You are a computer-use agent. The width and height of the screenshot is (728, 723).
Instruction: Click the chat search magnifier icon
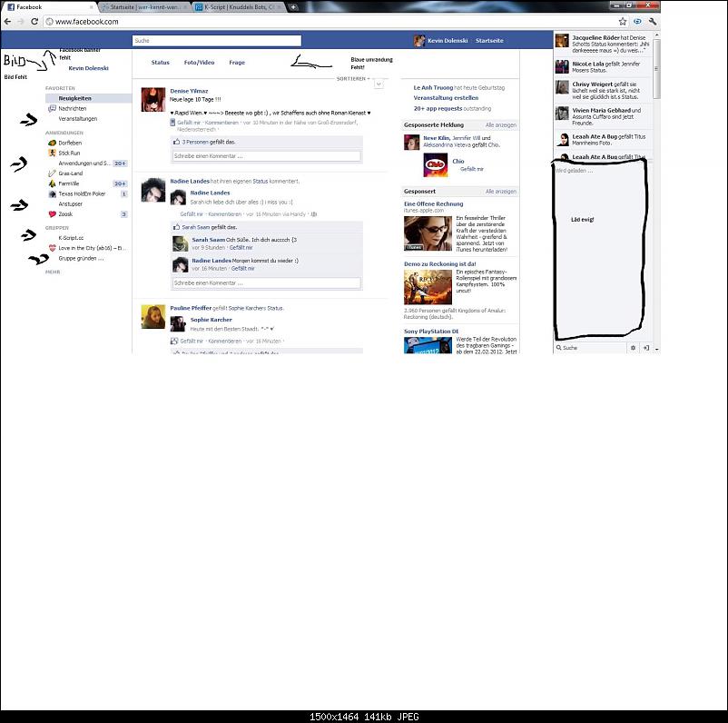click(x=559, y=348)
